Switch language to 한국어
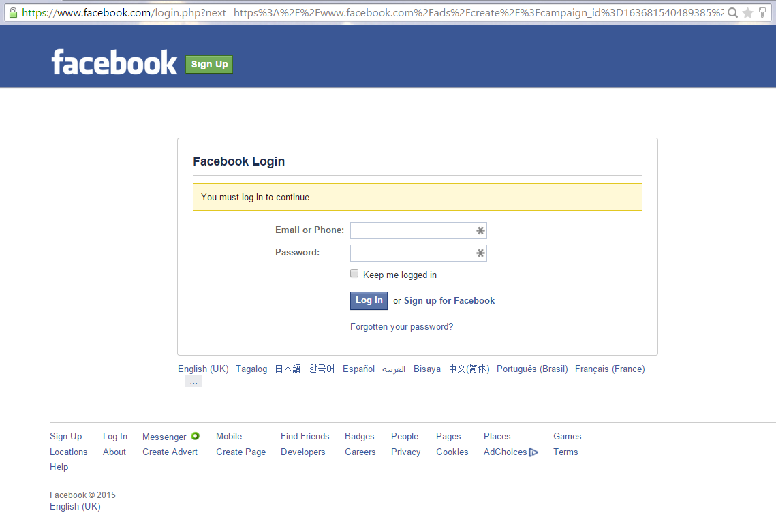 [322, 369]
